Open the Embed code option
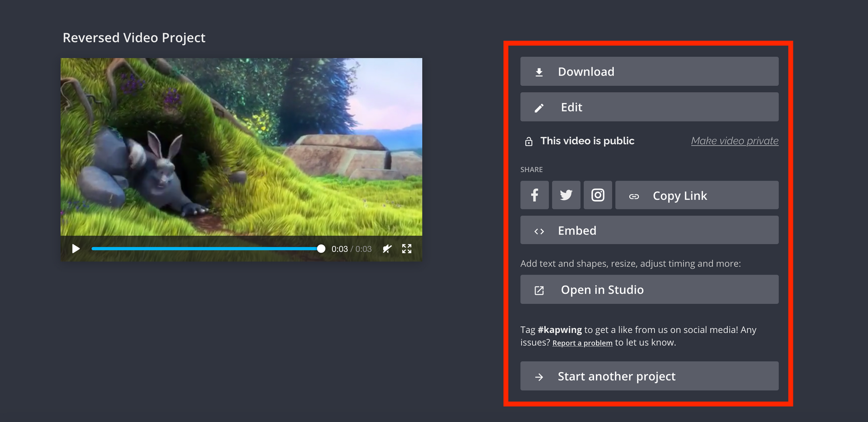 click(x=649, y=231)
